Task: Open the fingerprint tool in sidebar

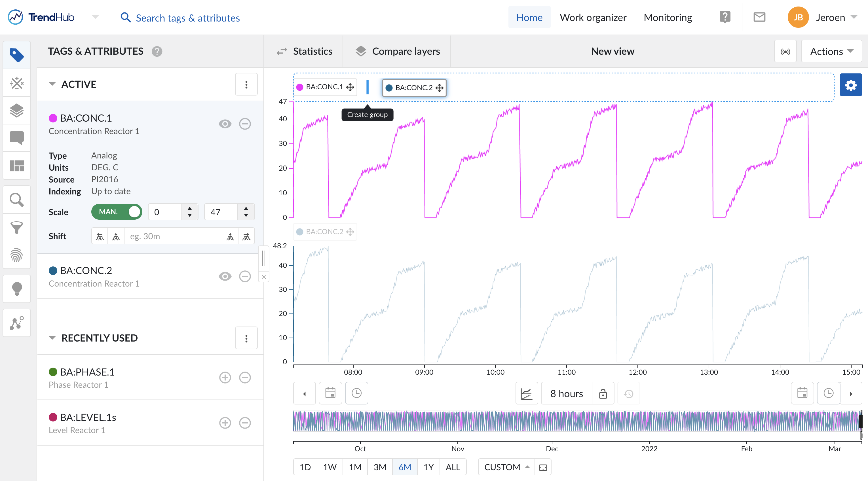Action: [16, 255]
